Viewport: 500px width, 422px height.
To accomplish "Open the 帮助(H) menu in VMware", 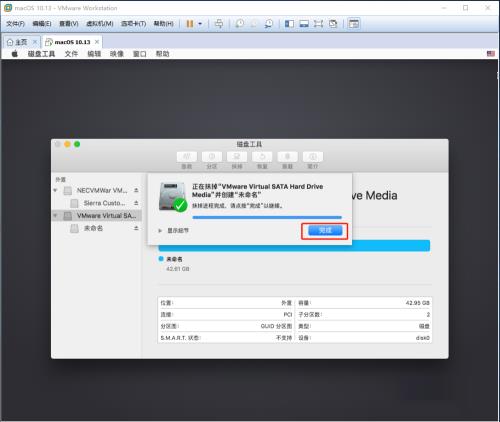I will 163,24.
